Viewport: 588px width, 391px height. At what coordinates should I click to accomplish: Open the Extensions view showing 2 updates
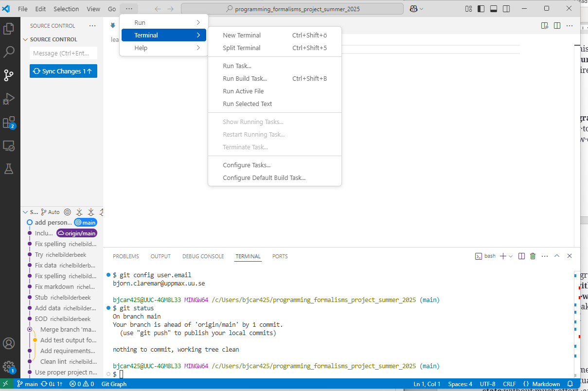click(x=10, y=123)
